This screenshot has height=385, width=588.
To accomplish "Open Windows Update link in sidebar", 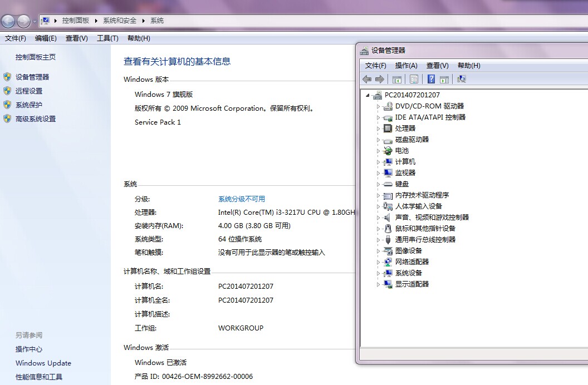I will point(43,363).
